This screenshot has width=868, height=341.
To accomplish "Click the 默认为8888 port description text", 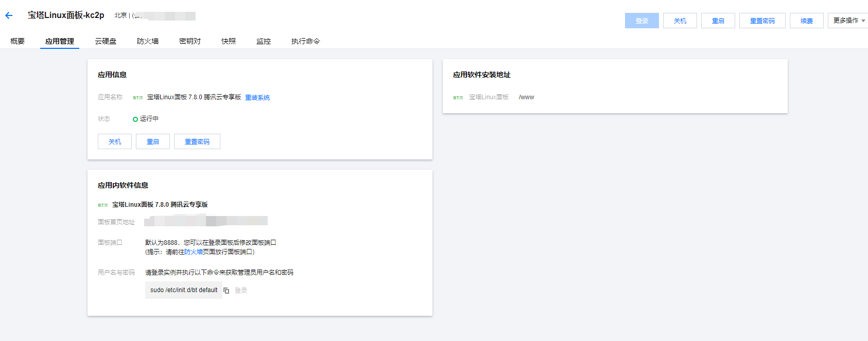I will (211, 242).
